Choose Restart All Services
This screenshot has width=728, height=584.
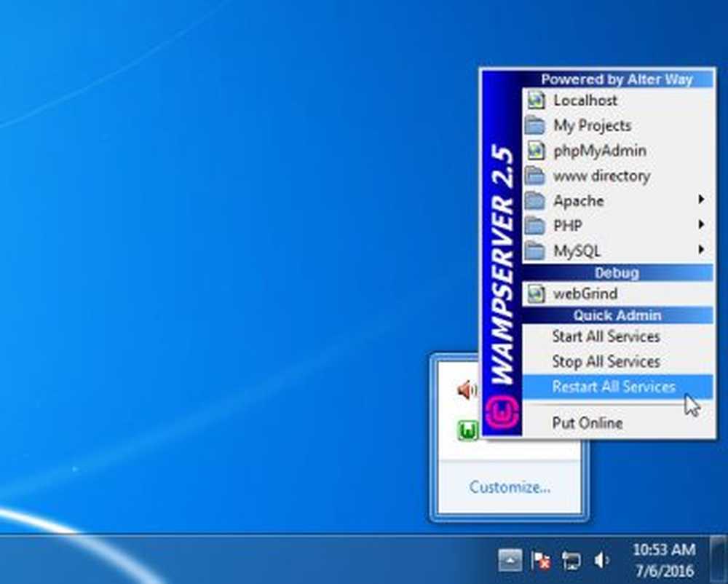click(617, 386)
